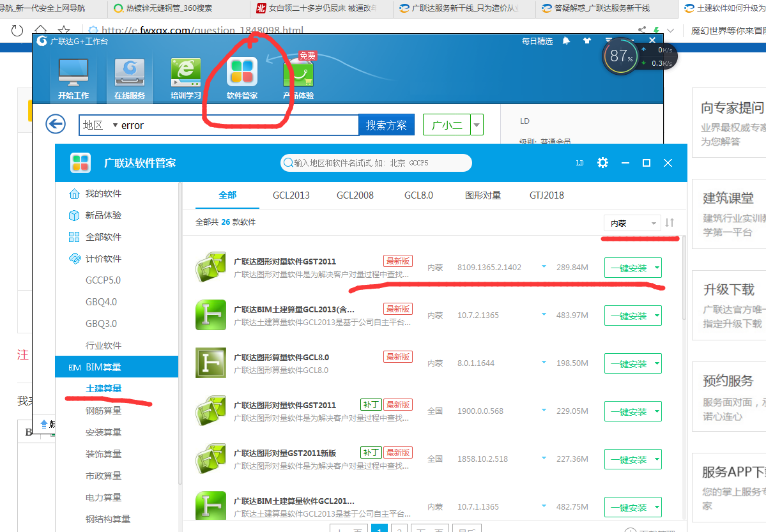Click GCL8.0 software icon
This screenshot has height=532, width=766.
211,363
